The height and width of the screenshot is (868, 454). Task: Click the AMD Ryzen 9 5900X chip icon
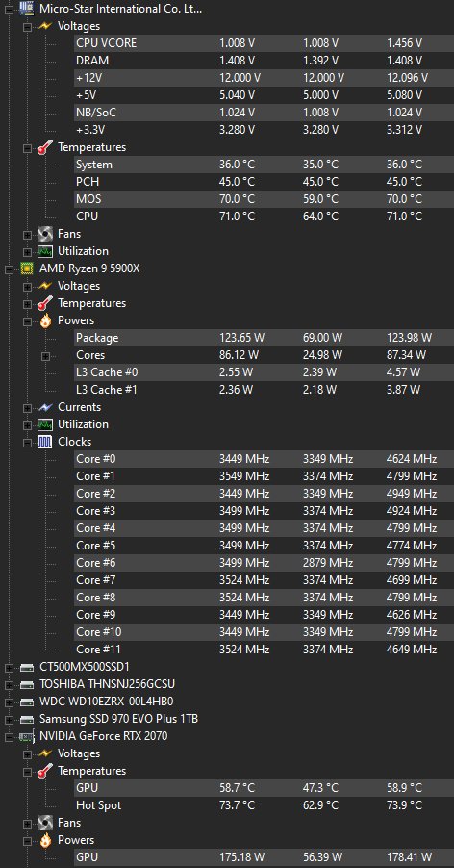coord(26,268)
